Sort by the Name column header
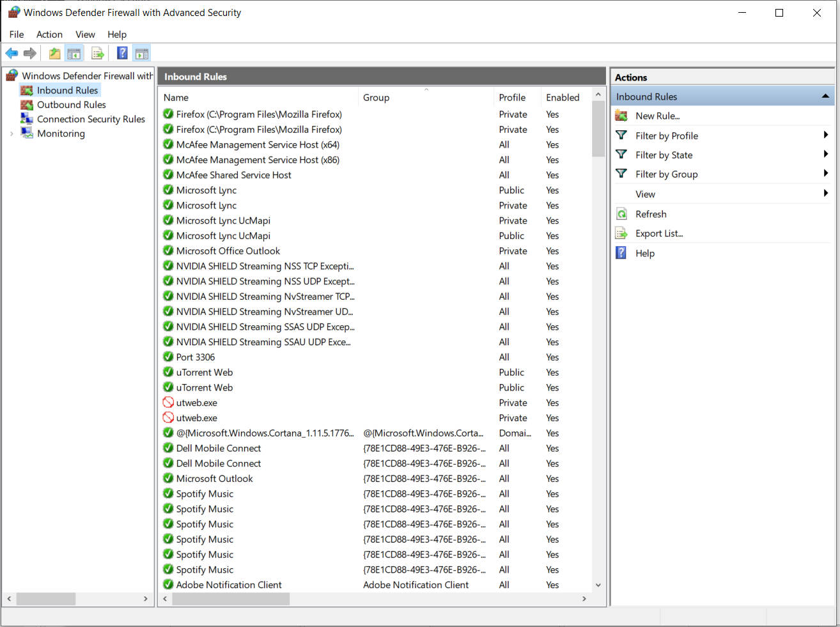 pyautogui.click(x=258, y=97)
